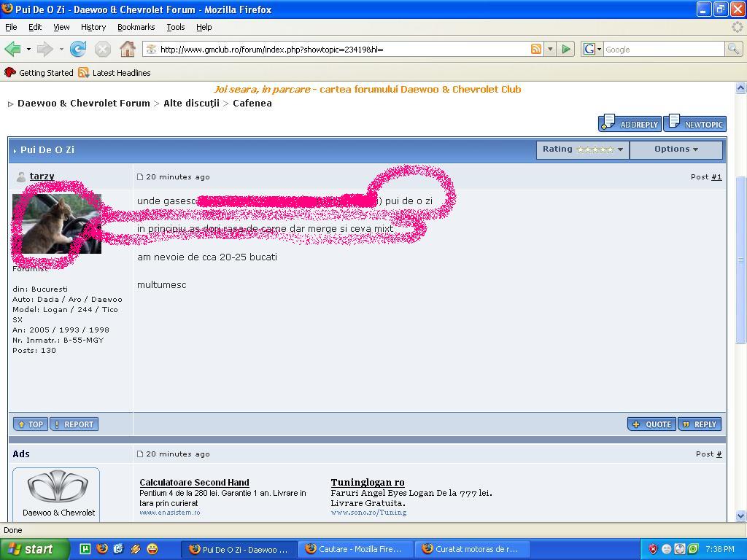Expand the topic Options dropdown
Screen dimensions: 747x560
point(676,149)
